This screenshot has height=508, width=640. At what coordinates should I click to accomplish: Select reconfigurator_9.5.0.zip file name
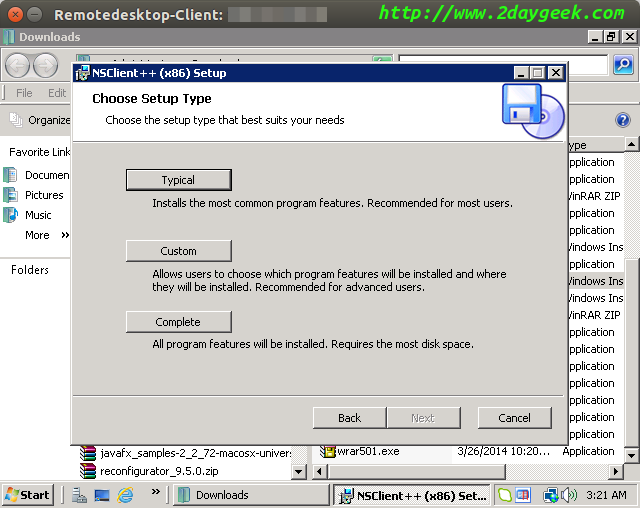pyautogui.click(x=159, y=471)
